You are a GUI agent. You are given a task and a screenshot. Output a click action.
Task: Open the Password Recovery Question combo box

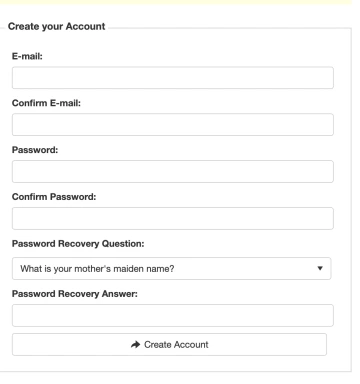point(171,268)
